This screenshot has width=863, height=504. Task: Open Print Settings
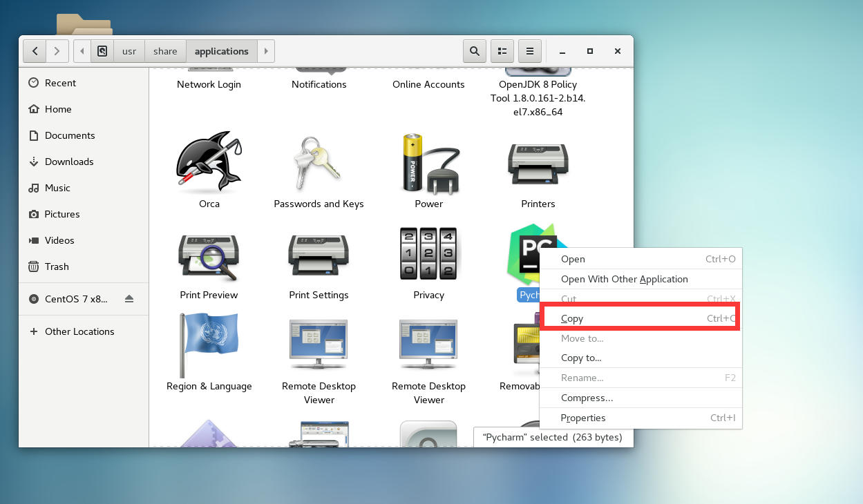[x=319, y=255]
